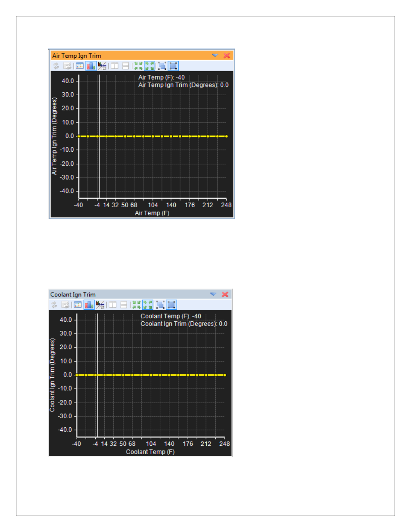Open Air Temp Ign Trim panel dropdown arrow

[215, 56]
